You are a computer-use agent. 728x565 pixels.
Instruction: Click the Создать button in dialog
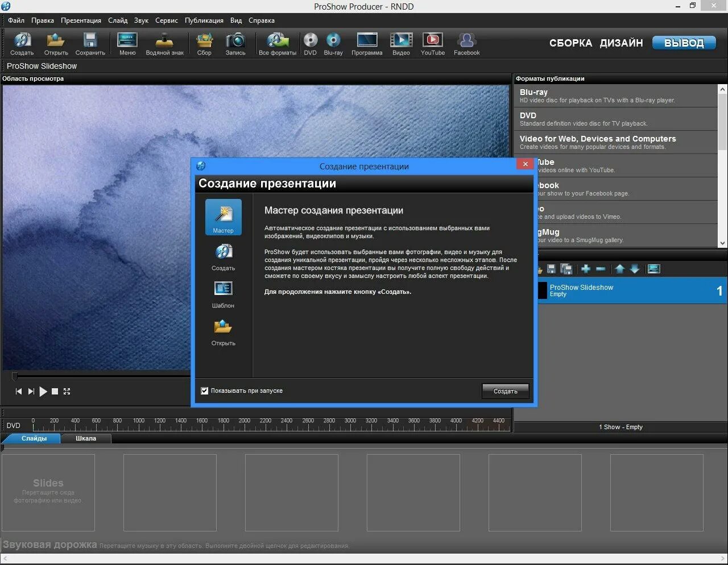coord(506,391)
